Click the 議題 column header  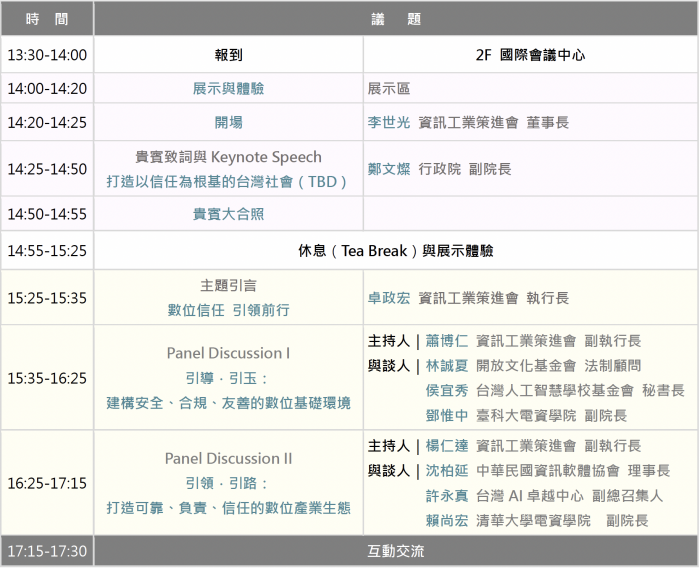[395, 18]
